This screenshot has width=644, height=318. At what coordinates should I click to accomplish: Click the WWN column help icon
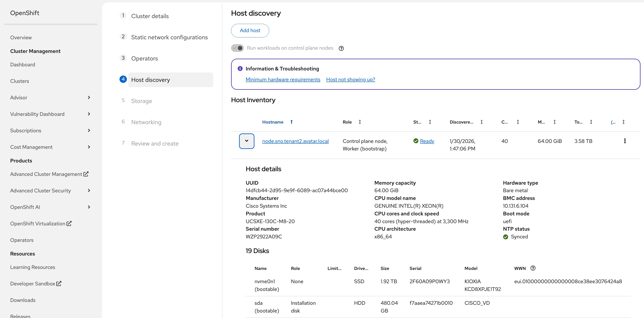tap(533, 268)
